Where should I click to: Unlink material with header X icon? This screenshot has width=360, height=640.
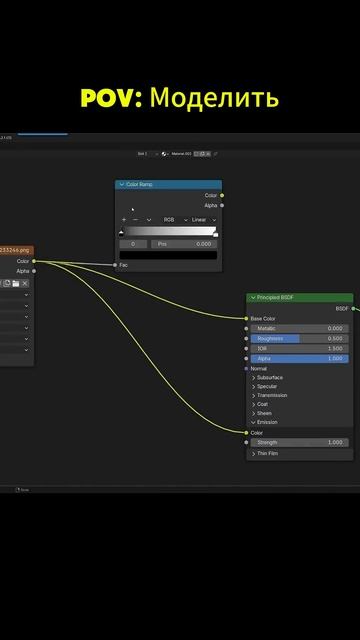pyautogui.click(x=208, y=154)
